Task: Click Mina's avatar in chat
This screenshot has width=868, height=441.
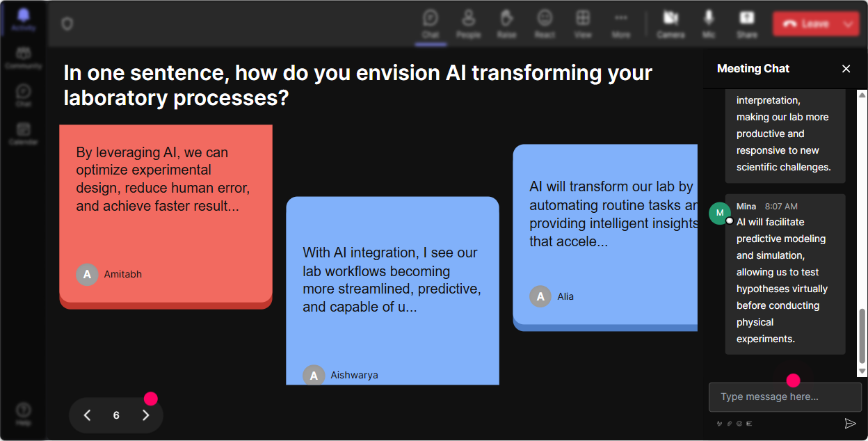Action: (x=720, y=213)
